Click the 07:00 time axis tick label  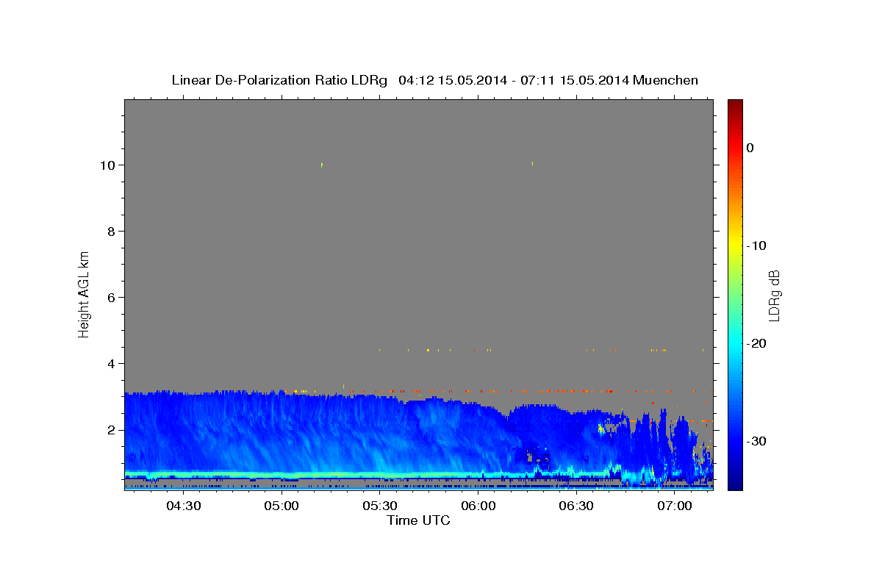(674, 506)
